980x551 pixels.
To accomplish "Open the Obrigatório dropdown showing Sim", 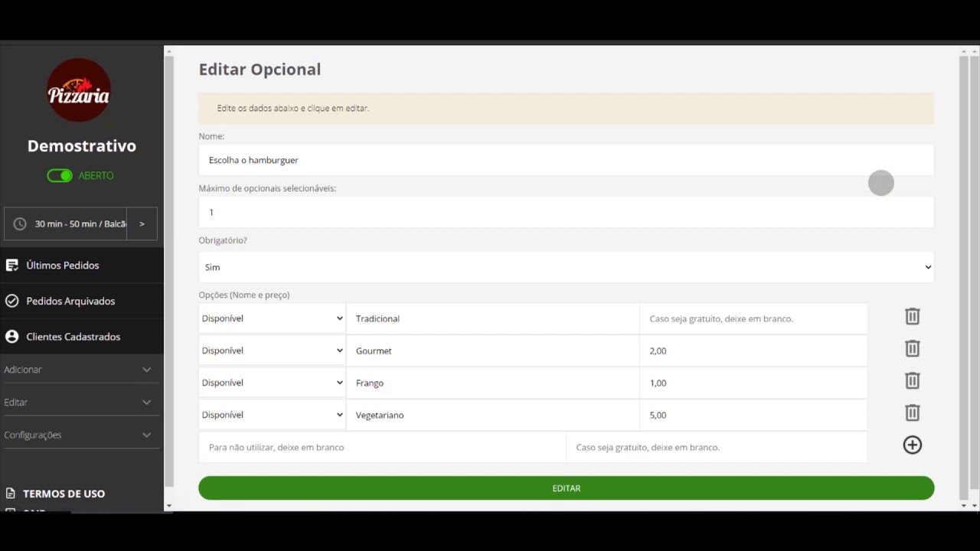I will tap(567, 267).
